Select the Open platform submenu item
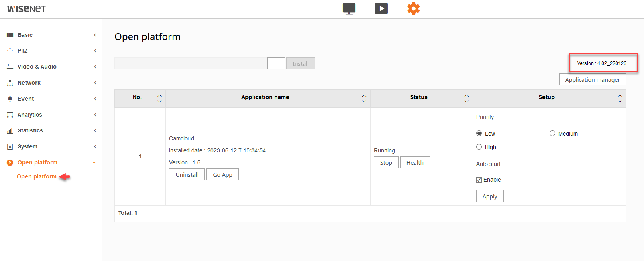The width and height of the screenshot is (644, 261). (x=37, y=176)
